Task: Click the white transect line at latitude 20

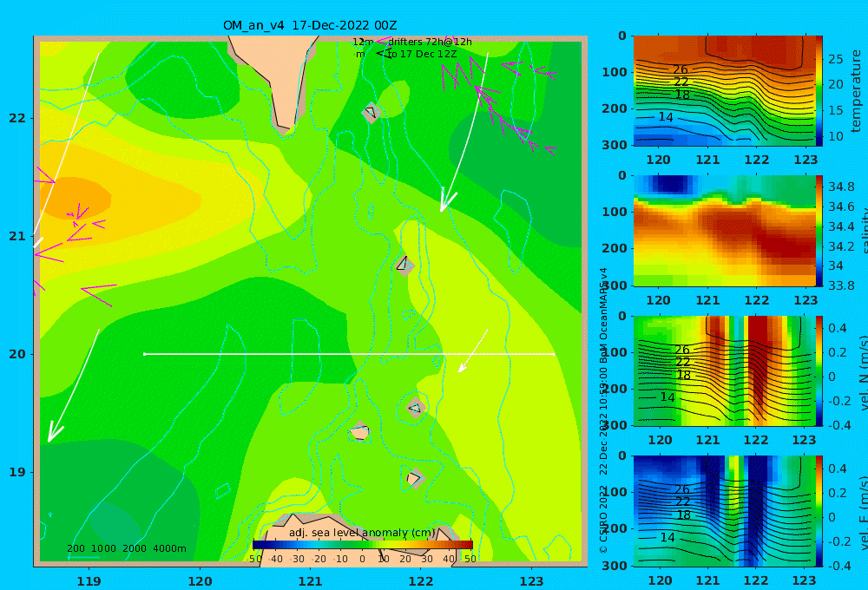Action: [x=349, y=354]
